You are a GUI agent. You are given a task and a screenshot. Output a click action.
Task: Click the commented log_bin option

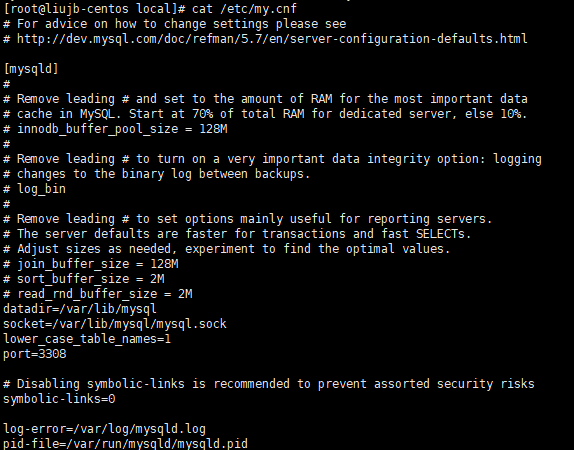[34, 189]
